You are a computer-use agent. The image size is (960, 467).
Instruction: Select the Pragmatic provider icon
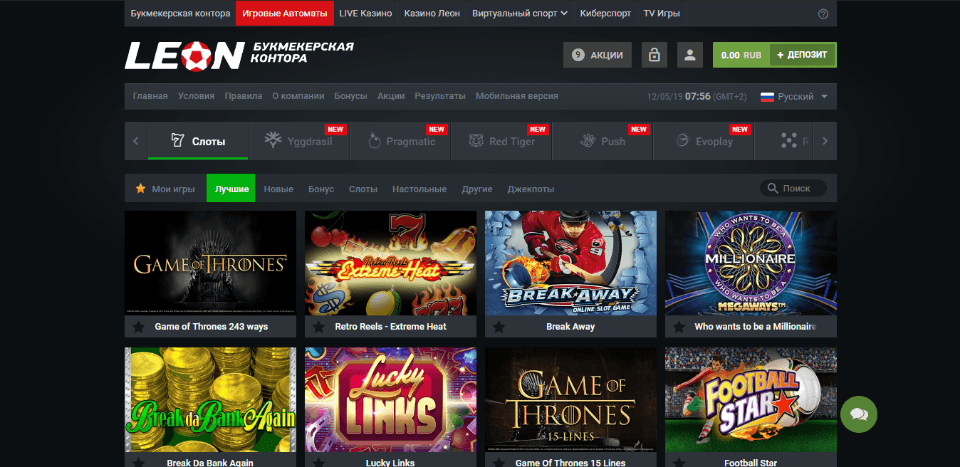pos(374,141)
